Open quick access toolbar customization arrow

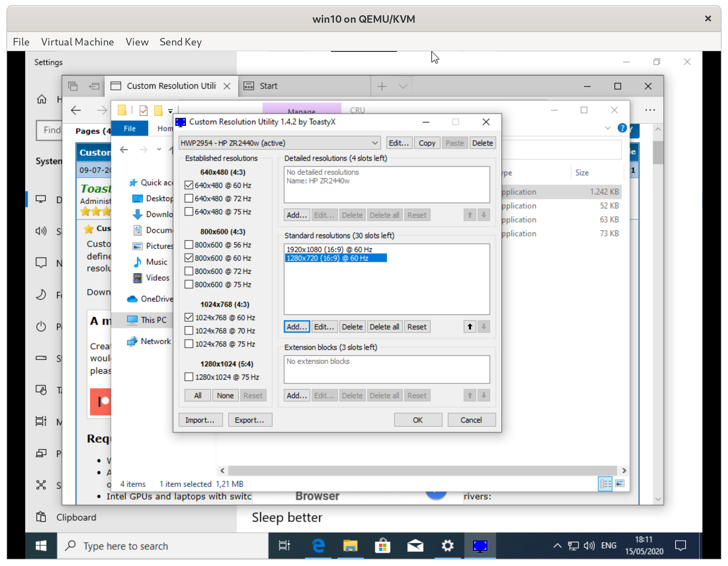pyautogui.click(x=170, y=110)
